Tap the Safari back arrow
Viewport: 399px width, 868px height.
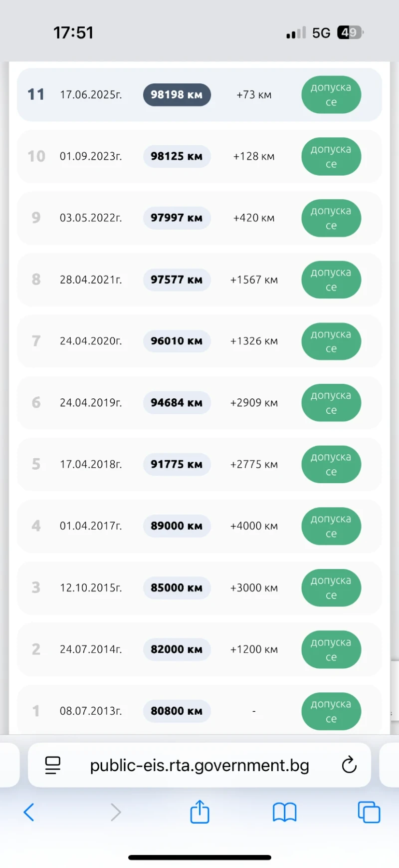pos(29,812)
